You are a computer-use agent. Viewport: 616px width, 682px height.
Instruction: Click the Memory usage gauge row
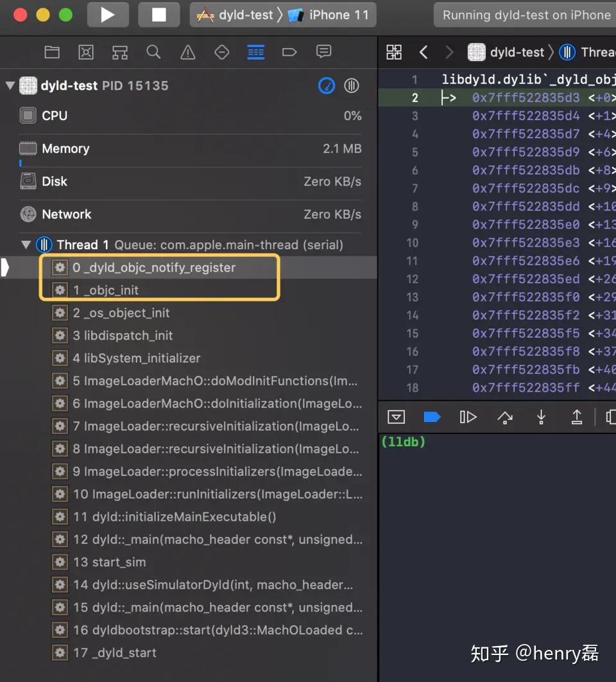[x=191, y=148]
